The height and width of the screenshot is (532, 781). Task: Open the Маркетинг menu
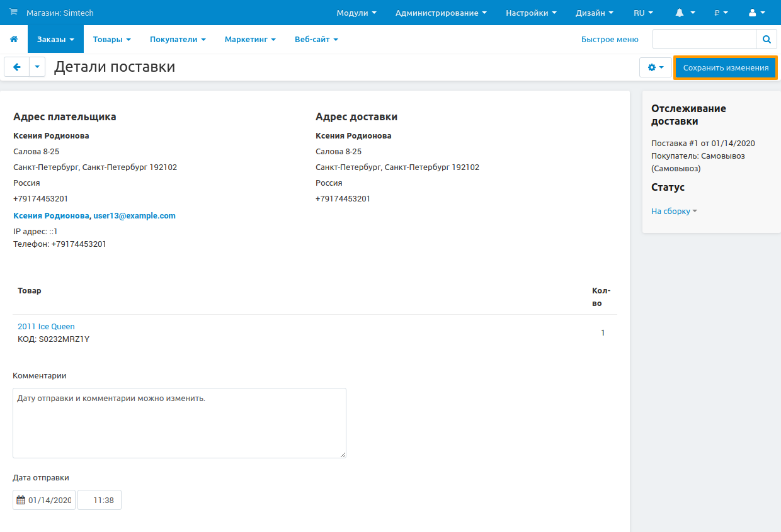point(250,40)
